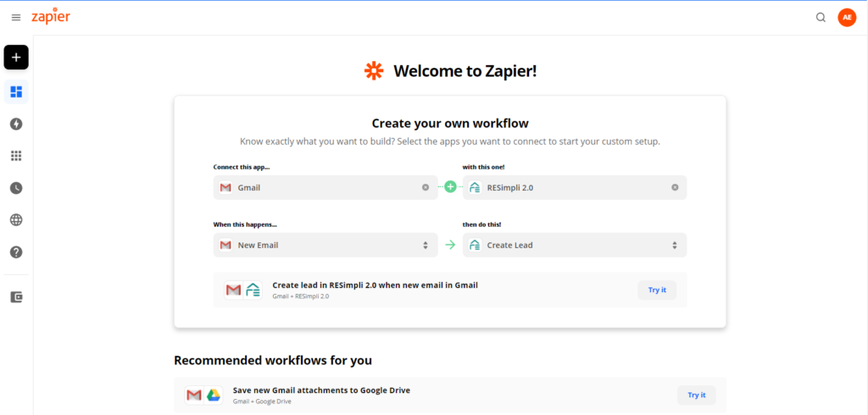Clear the Gmail app selection

coord(426,187)
